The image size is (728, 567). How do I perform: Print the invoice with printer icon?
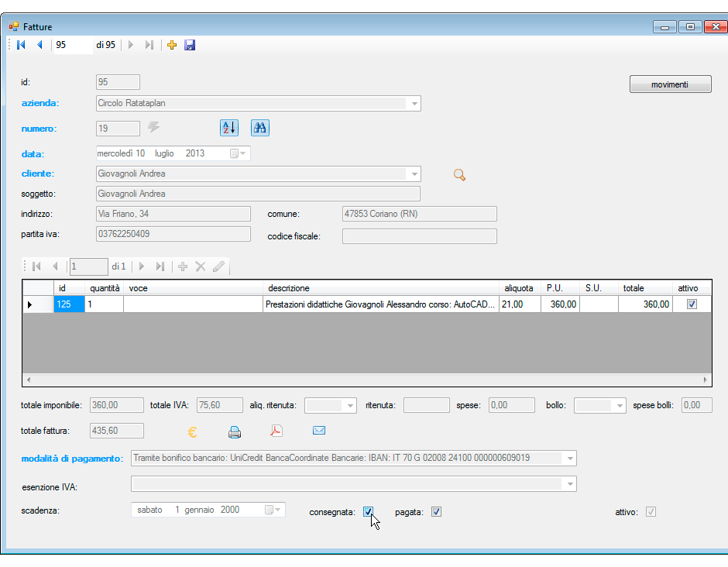coord(235,432)
